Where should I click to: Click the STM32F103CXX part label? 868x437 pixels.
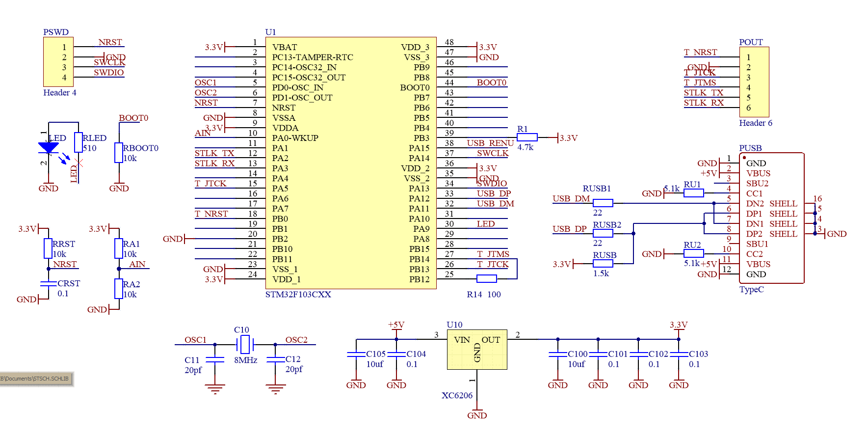[298, 295]
